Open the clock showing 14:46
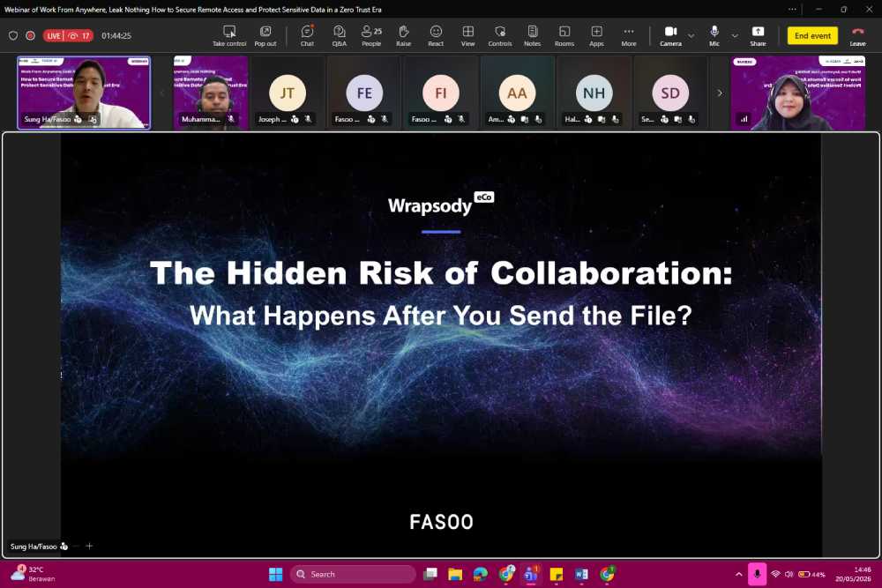 click(x=853, y=574)
